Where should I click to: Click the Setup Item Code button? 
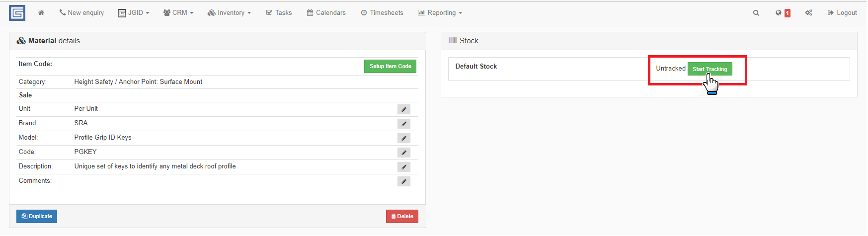pos(390,67)
